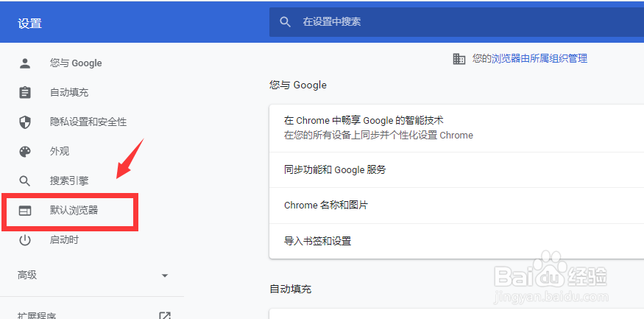Click the power icon beside 启动时
Viewport: 644px width, 319px height.
click(25, 240)
